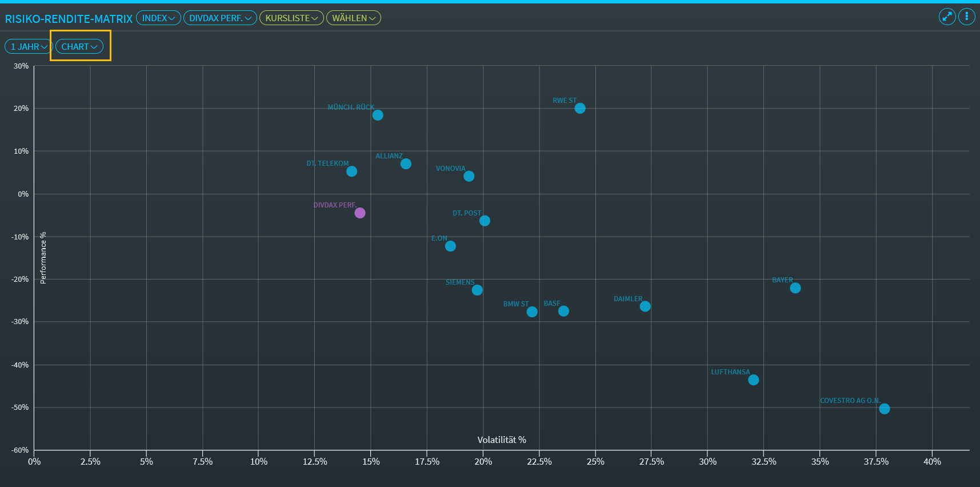Select the BAYER data point
Image resolution: width=980 pixels, height=487 pixels.
tap(795, 288)
